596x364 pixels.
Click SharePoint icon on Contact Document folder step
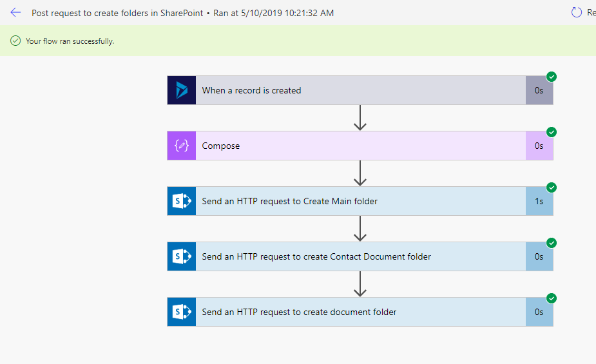click(182, 256)
